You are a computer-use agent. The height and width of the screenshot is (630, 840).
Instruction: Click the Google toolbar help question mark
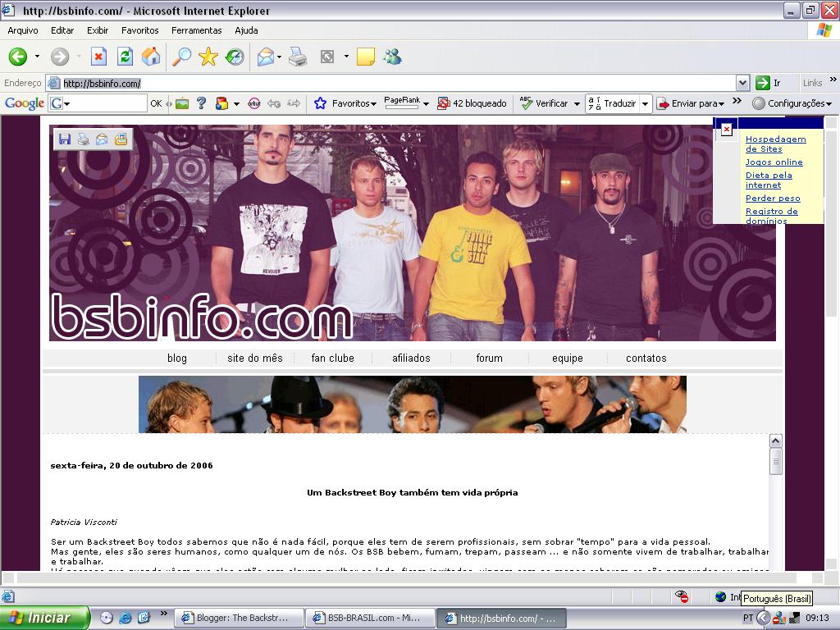(x=202, y=103)
